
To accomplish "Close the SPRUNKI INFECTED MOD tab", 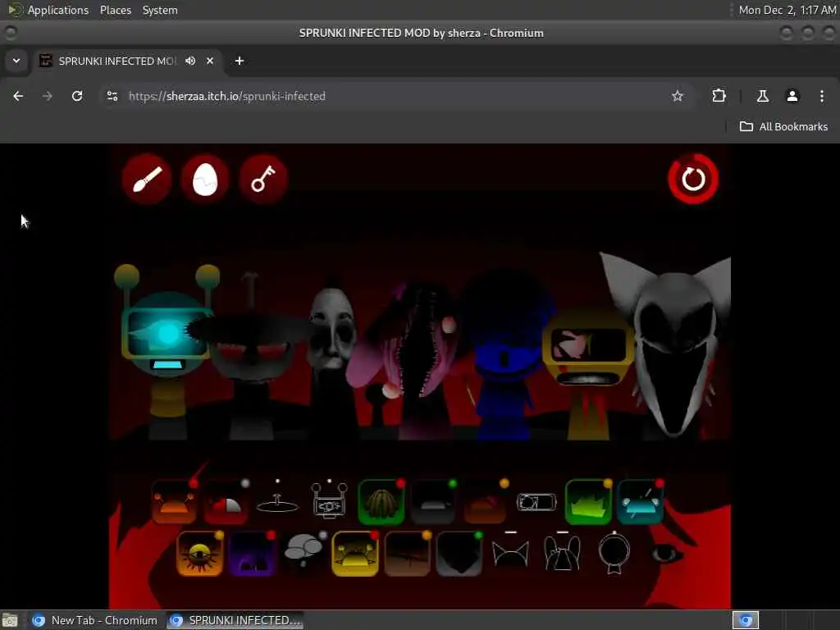I will tap(210, 61).
